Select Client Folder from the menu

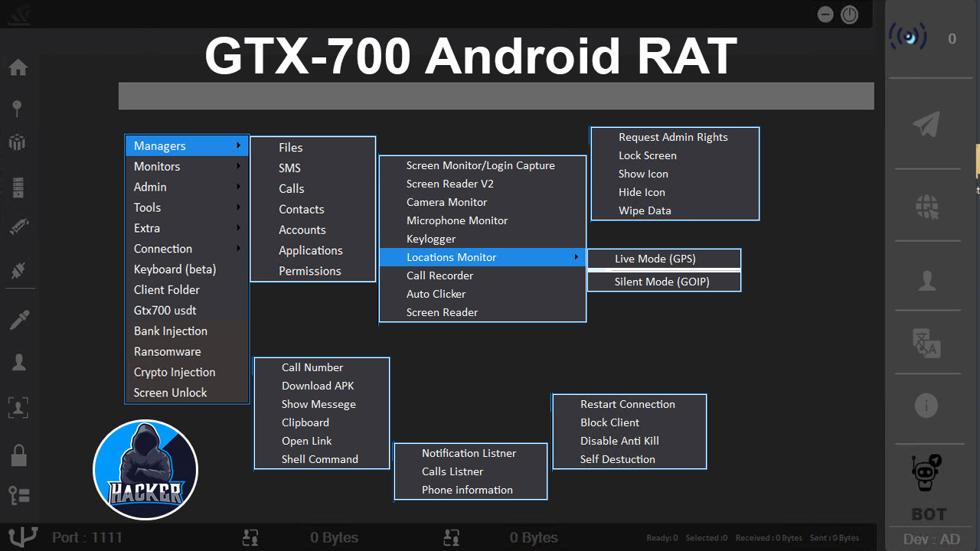[x=167, y=290]
